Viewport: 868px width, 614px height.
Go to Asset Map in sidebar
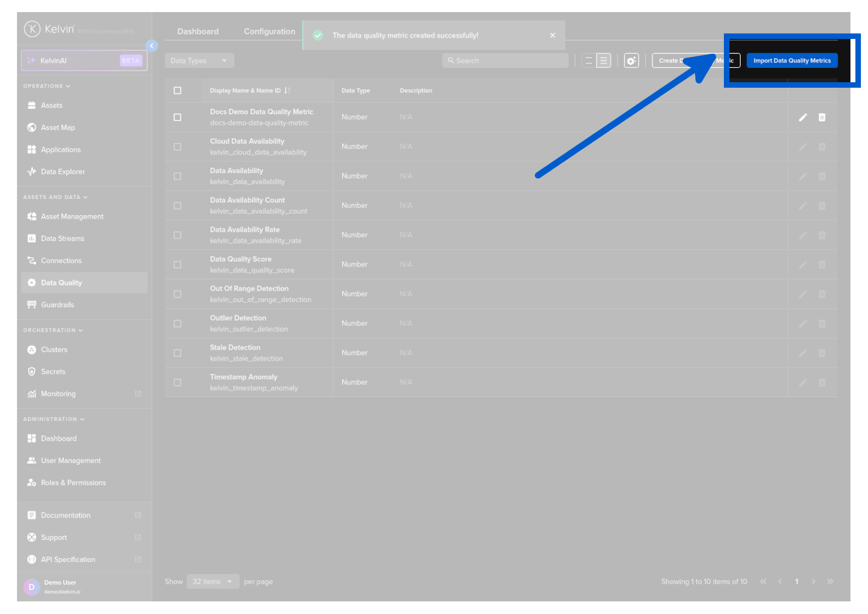(x=58, y=128)
